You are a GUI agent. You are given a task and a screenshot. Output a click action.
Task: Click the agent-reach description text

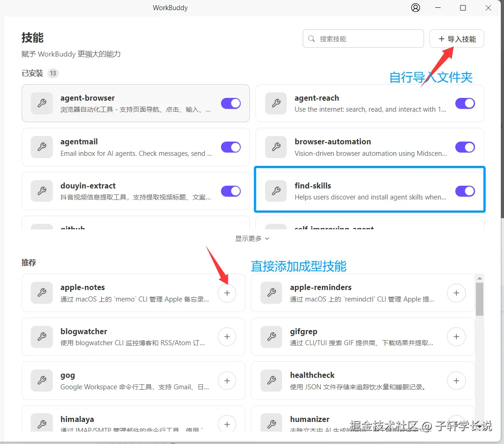tap(370, 110)
